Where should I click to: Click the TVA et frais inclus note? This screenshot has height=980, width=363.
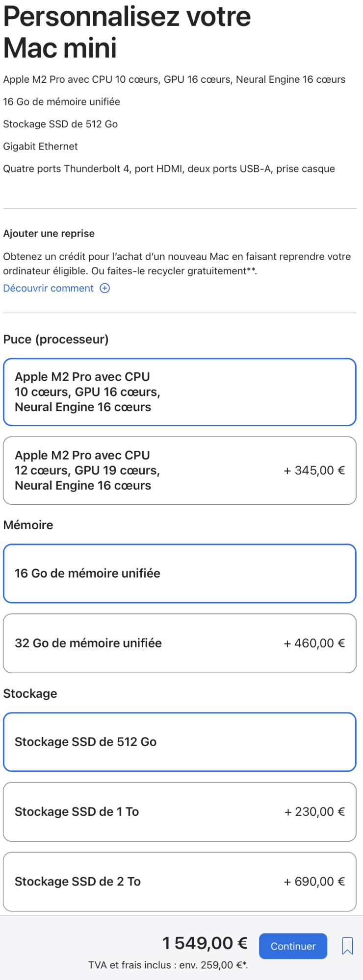point(168,965)
